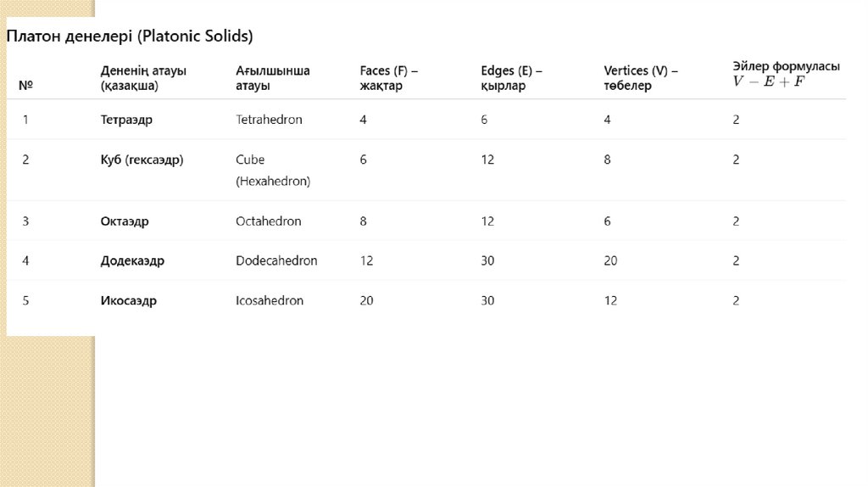
Task: Select the "Cube (Hexahedron)" cell
Action: pos(273,170)
